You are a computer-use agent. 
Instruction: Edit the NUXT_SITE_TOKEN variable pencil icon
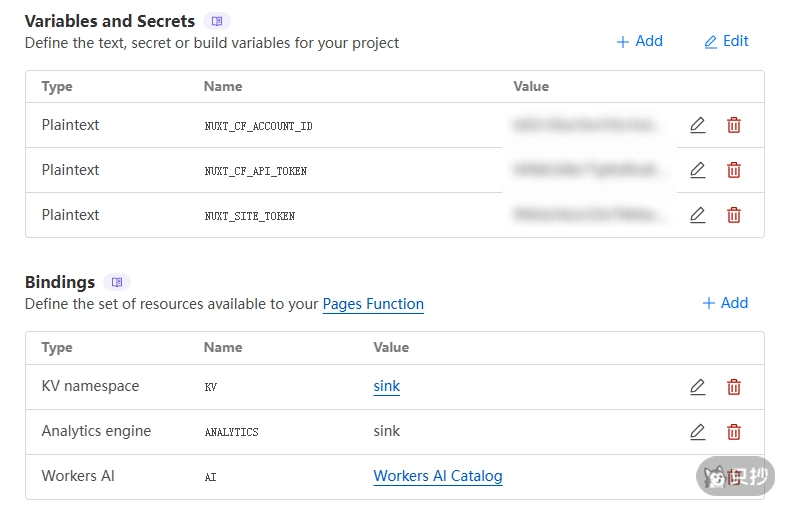click(697, 215)
